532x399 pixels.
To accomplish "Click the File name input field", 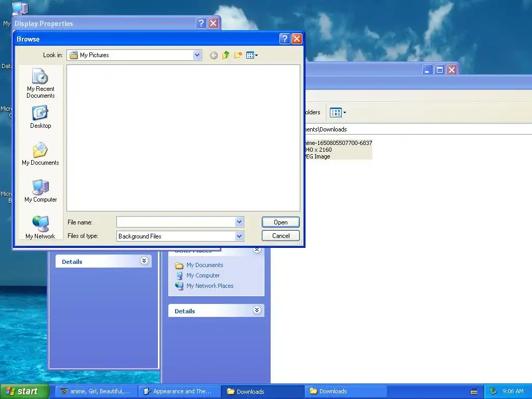I will point(176,222).
